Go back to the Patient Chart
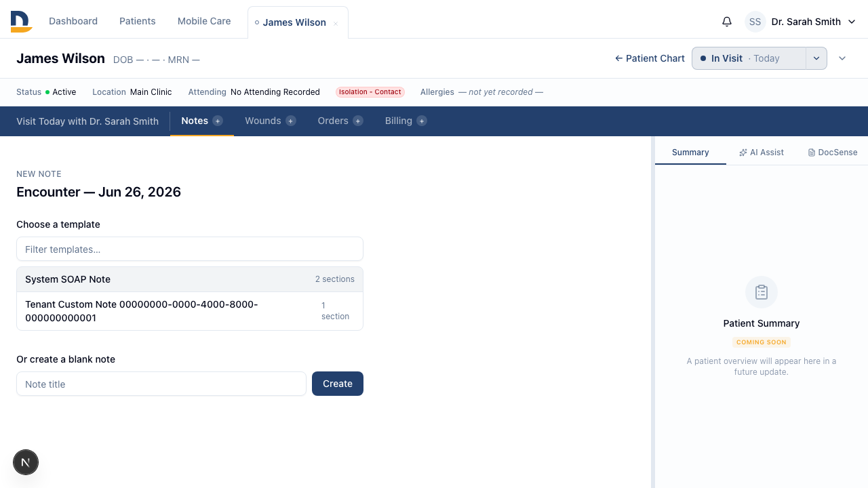Screen dimensions: 868x488 tap(650, 58)
